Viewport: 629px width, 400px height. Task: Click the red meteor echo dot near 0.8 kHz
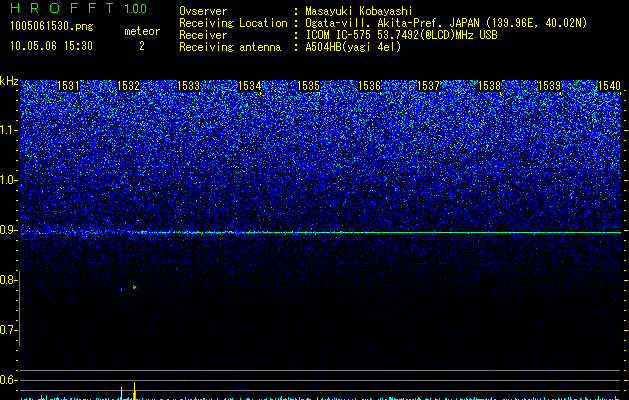click(121, 289)
